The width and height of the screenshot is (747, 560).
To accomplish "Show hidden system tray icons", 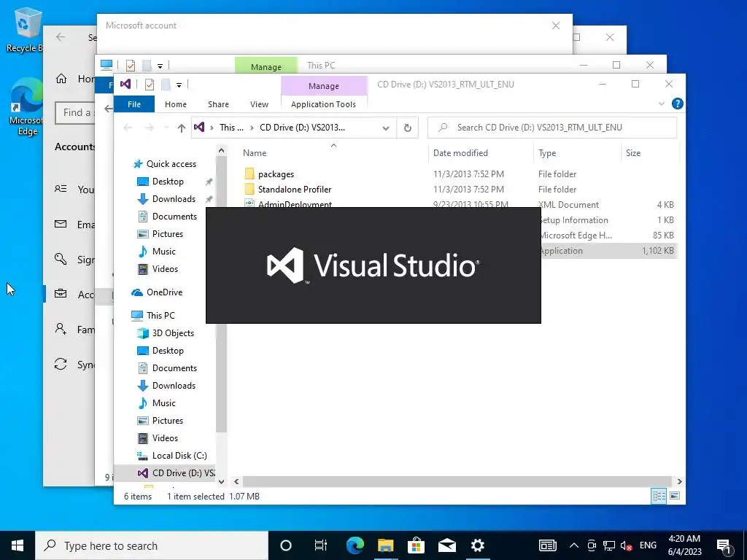I will [x=574, y=545].
